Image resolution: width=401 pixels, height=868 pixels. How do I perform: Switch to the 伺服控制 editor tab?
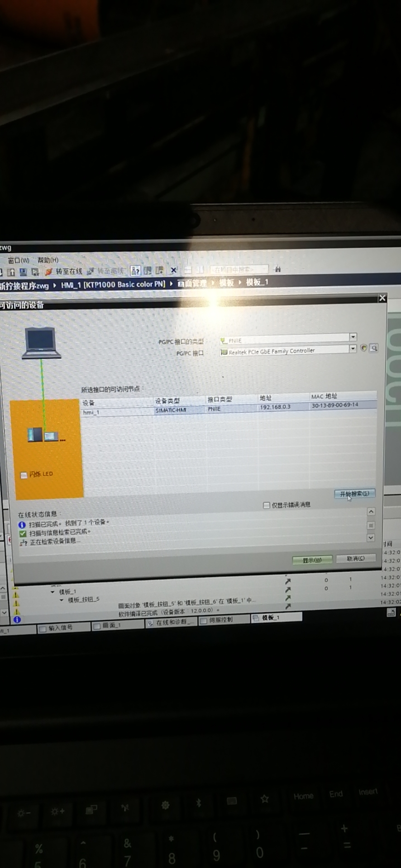click(x=224, y=620)
